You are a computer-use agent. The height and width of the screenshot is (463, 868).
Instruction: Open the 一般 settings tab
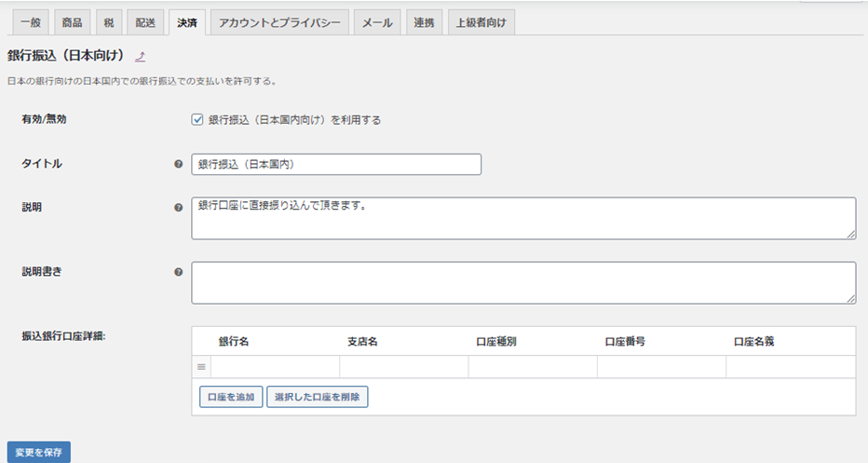(x=31, y=22)
